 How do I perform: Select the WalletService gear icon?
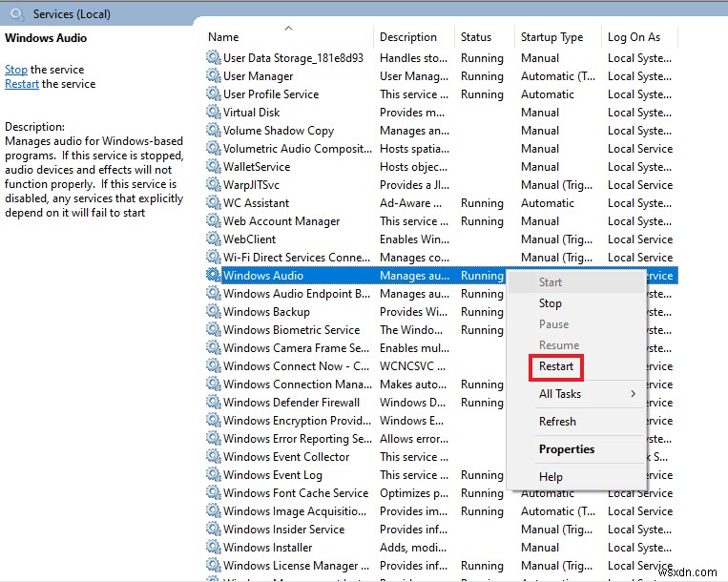pos(213,166)
